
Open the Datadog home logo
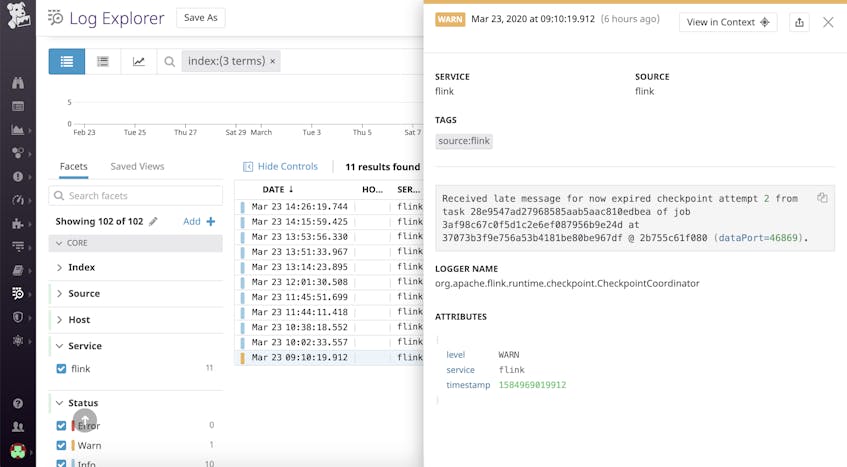tap(18, 15)
